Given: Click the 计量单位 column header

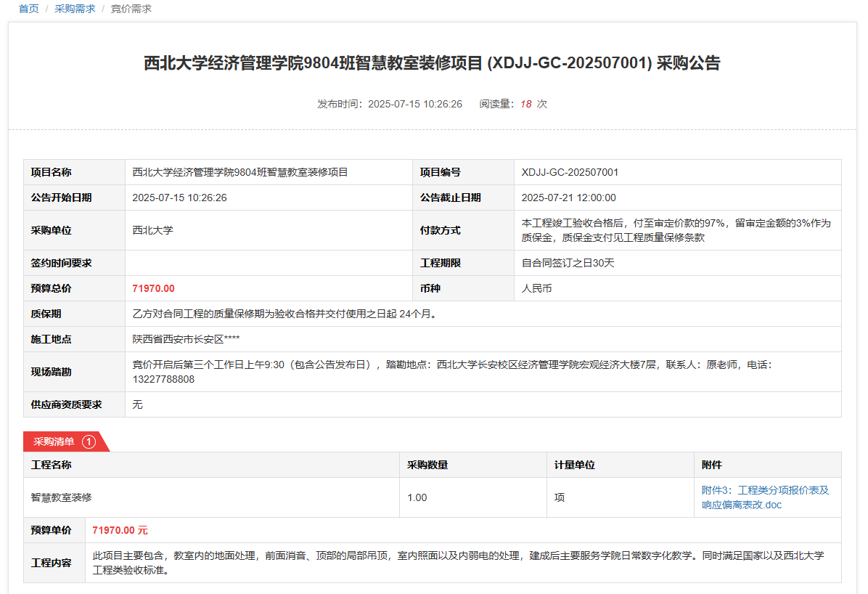Looking at the screenshot, I should tap(575, 465).
